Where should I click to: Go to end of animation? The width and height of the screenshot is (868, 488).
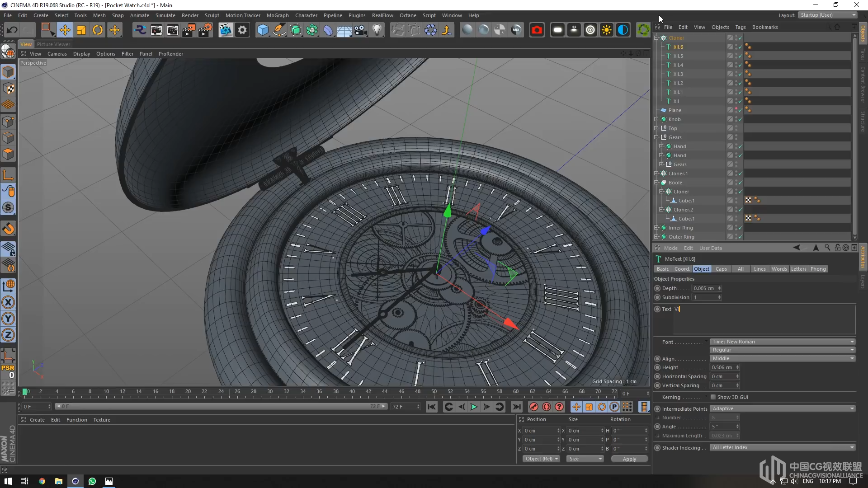tap(517, 407)
